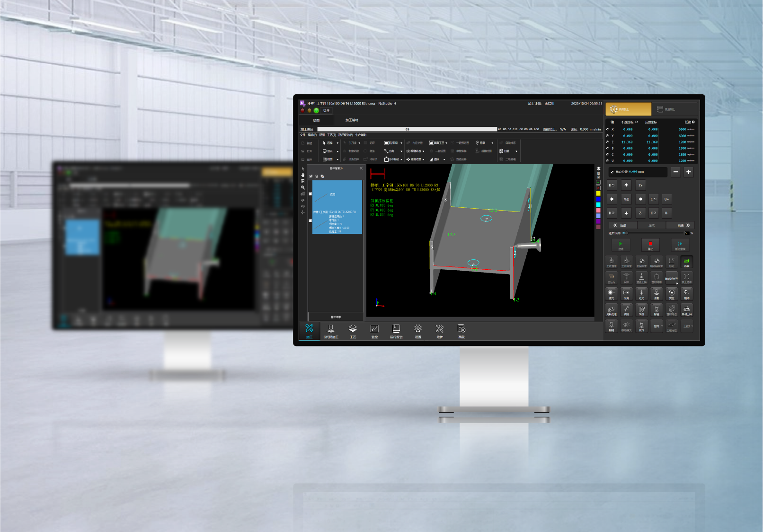Tick the first nesting result checkbox
The width and height of the screenshot is (763, 532).
point(311,194)
